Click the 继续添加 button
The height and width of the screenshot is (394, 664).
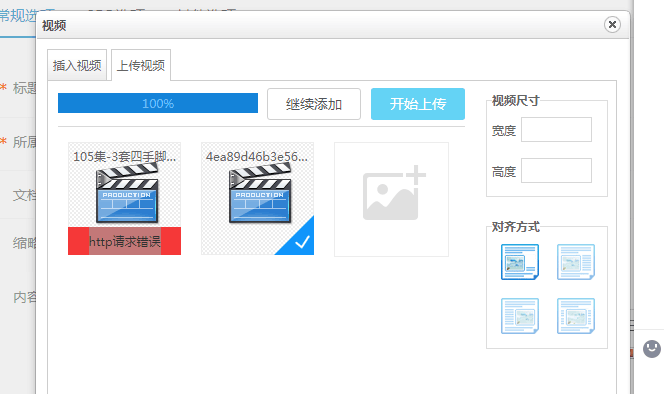(x=314, y=104)
